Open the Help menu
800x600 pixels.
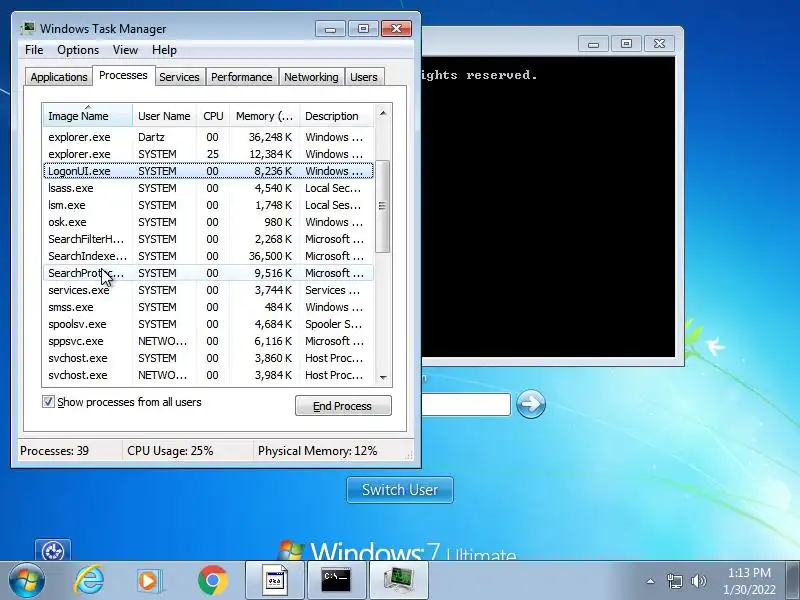click(x=164, y=50)
